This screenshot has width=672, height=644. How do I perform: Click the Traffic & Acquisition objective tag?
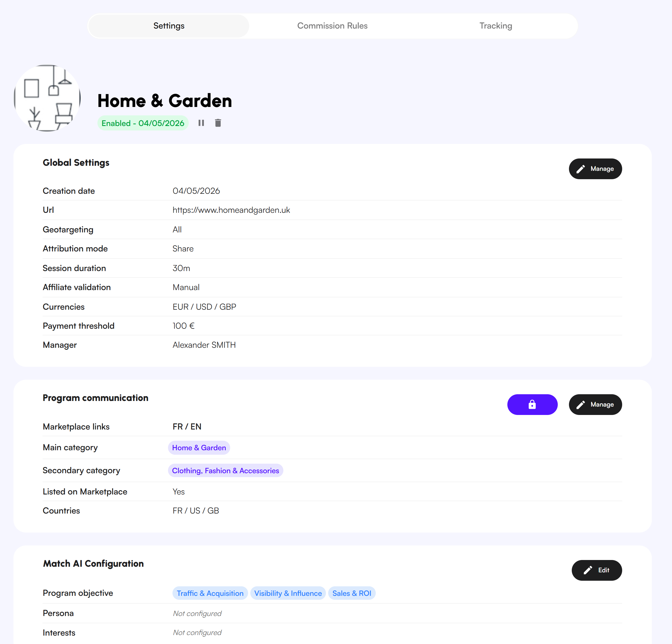click(210, 593)
